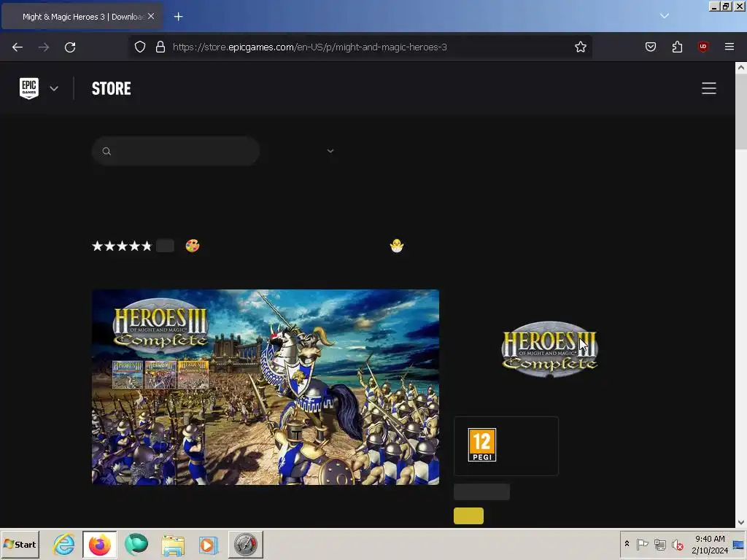
Task: Open the STORE home link
Action: click(x=111, y=88)
